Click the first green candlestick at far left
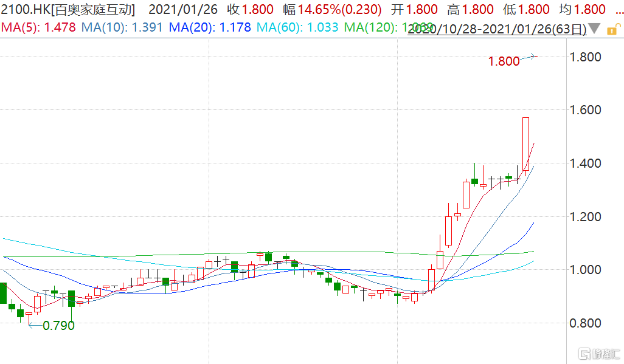Image resolution: width=624 pixels, height=364 pixels. click(2, 293)
